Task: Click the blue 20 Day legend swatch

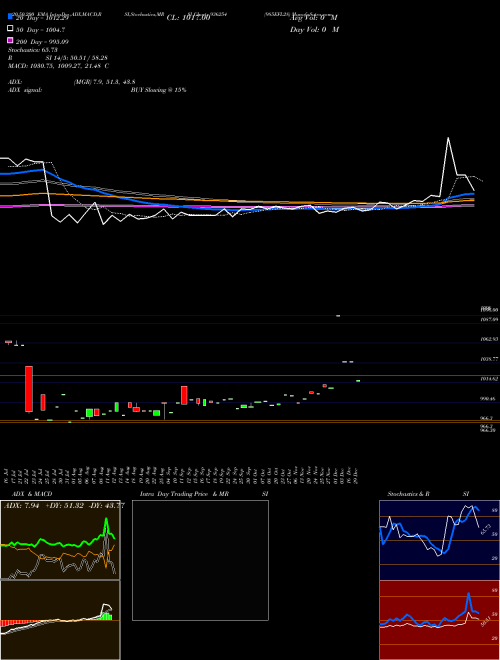Action: (x=11, y=16)
